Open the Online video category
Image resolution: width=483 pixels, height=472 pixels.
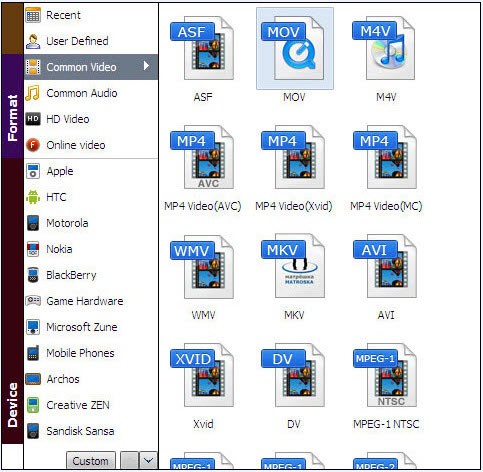click(x=91, y=145)
